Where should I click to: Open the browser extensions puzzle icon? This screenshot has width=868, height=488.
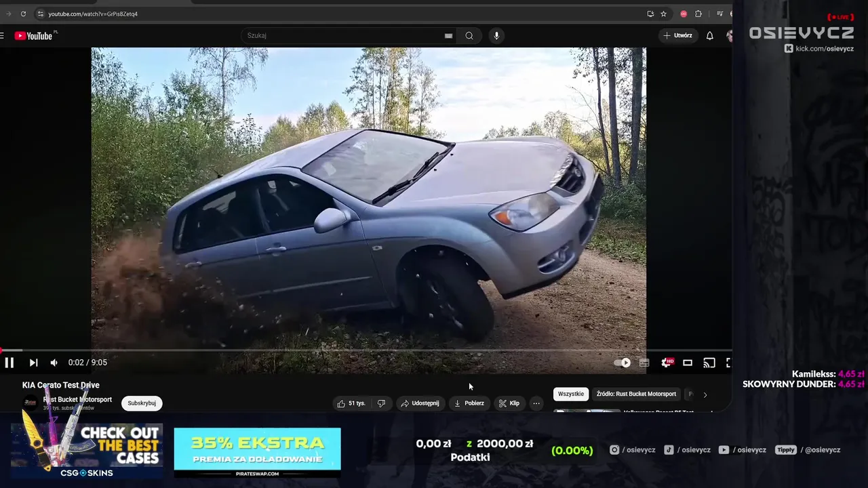[x=698, y=14]
